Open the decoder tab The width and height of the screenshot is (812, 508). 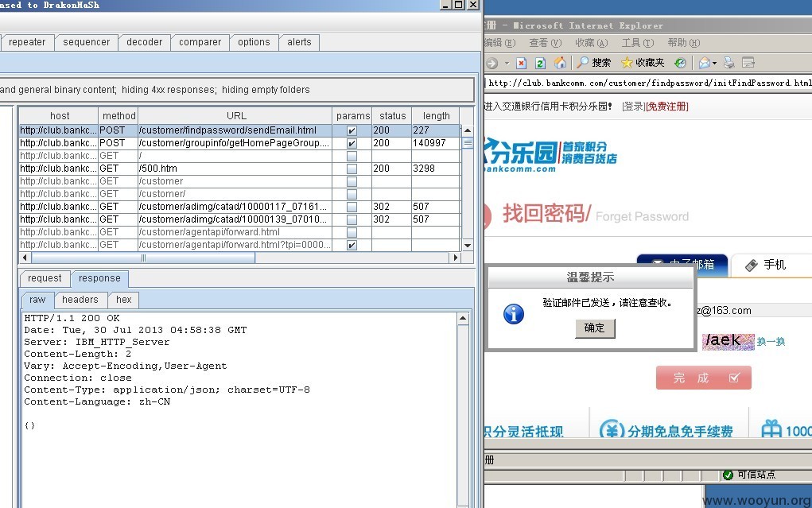tap(145, 42)
